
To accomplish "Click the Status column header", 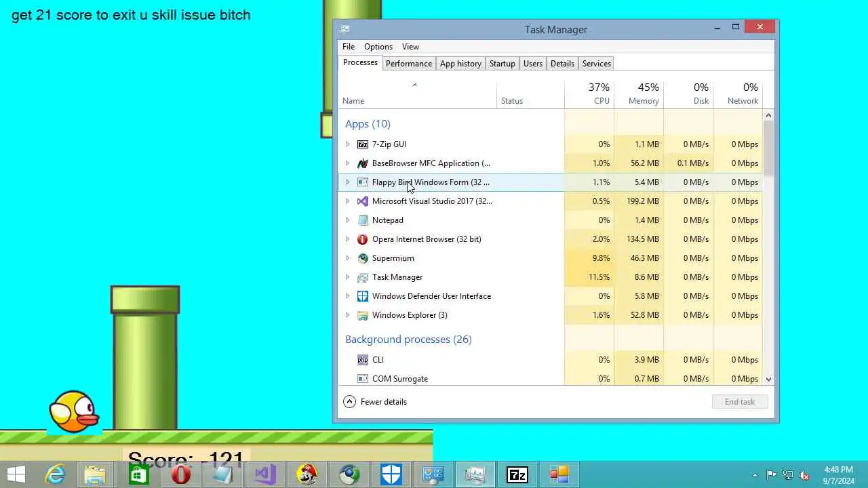I will click(x=530, y=94).
